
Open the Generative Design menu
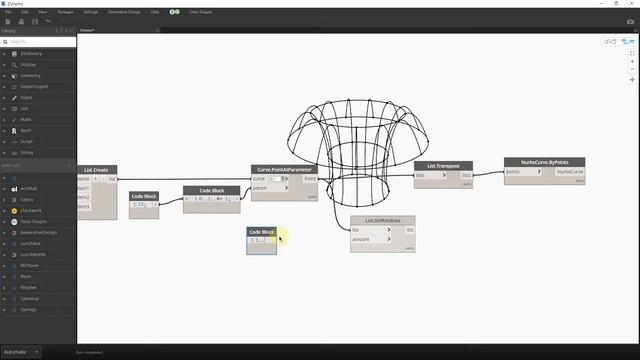(x=124, y=12)
